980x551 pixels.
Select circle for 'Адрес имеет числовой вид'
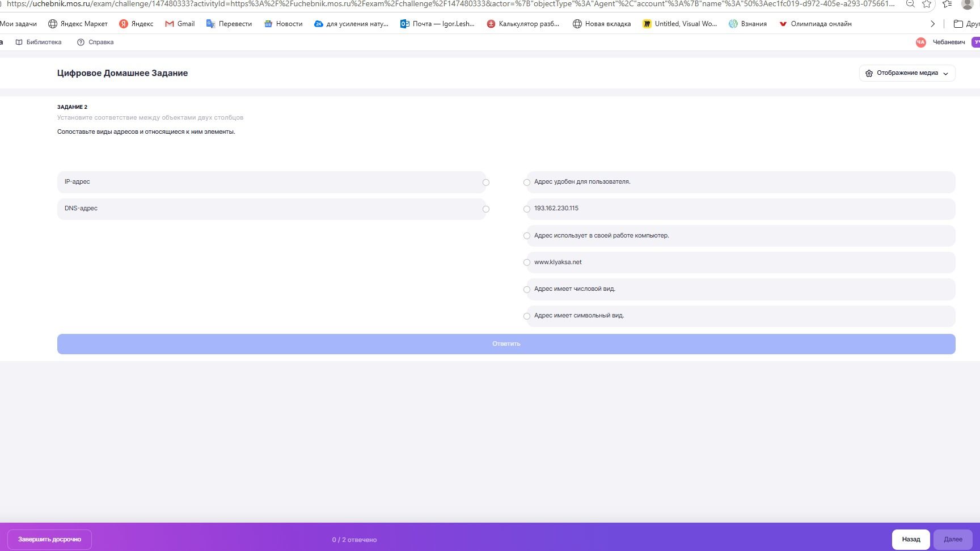[x=527, y=290]
